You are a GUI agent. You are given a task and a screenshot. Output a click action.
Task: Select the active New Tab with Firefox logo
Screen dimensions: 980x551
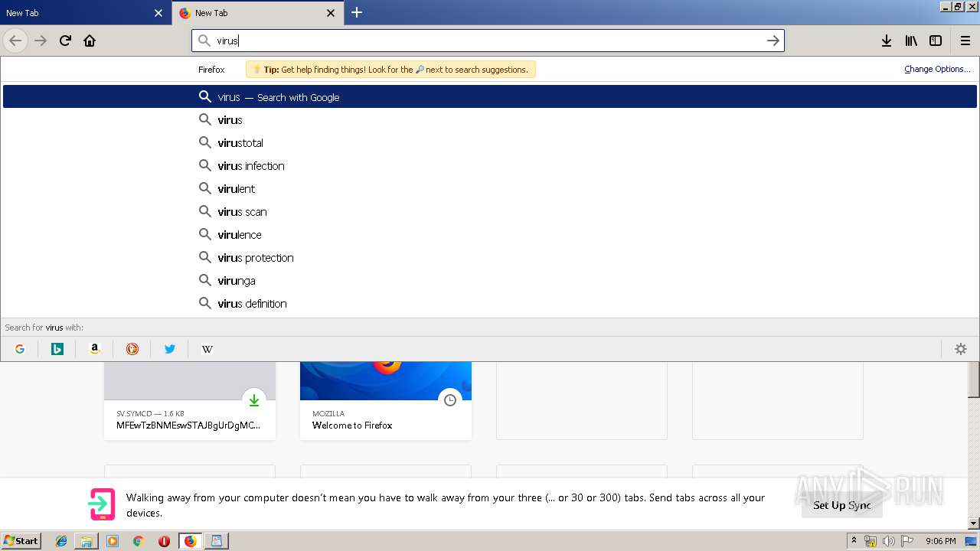[x=258, y=13]
